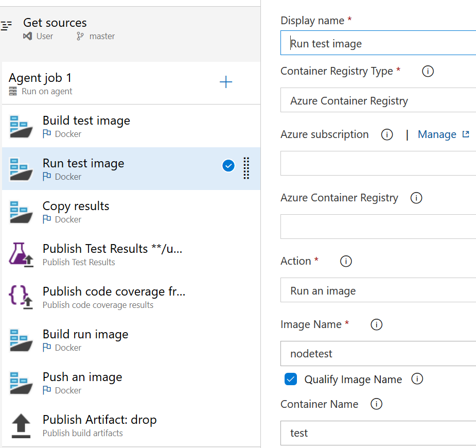Click the Get sources pipeline icon
The height and width of the screenshot is (448, 476).
pos(6,26)
